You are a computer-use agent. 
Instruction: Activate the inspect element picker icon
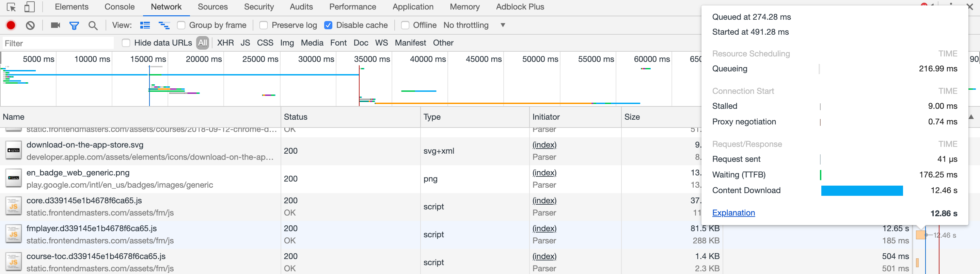coord(11,7)
